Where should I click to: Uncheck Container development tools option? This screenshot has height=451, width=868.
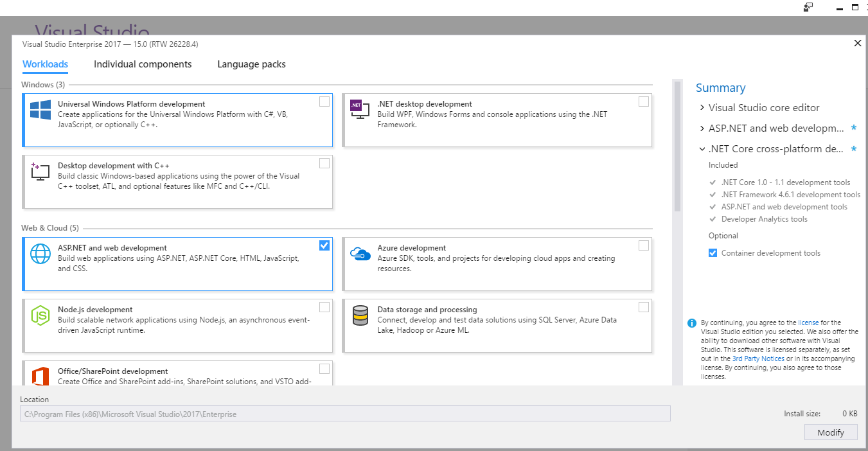(x=713, y=253)
